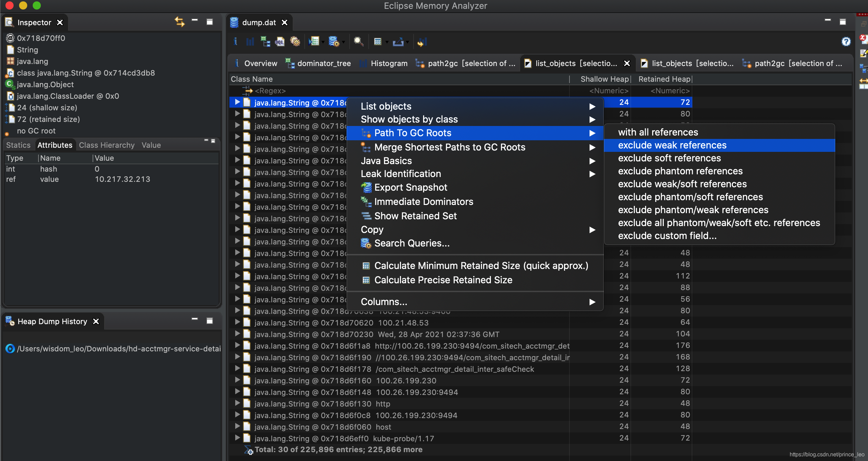Click the magnifying glass search icon
This screenshot has height=461, width=868.
point(358,42)
